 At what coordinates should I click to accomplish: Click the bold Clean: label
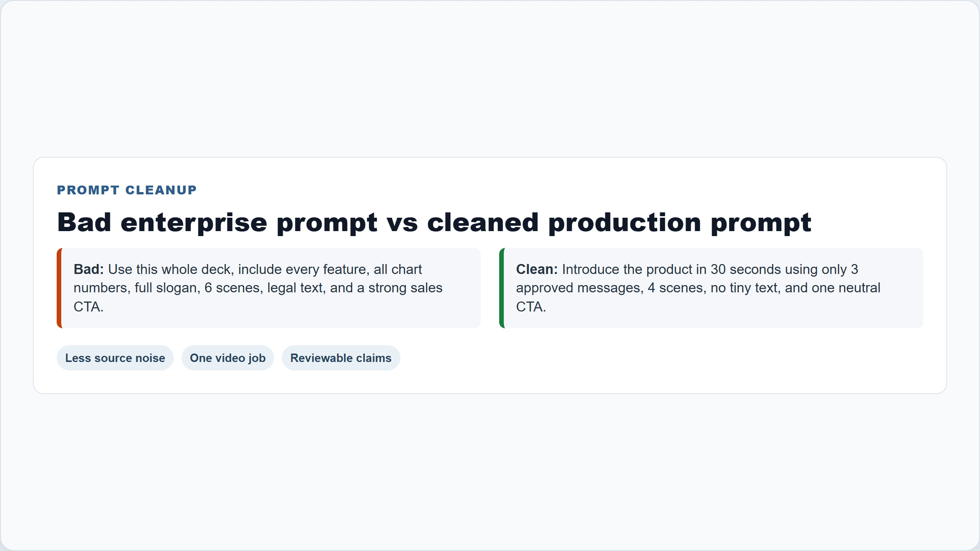(x=537, y=269)
